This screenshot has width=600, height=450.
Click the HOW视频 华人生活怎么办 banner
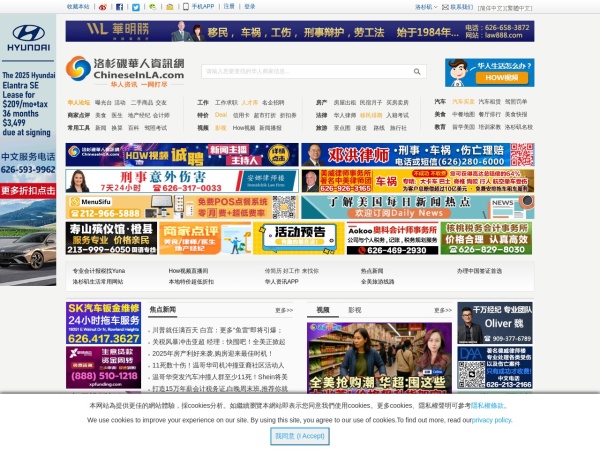coord(489,73)
